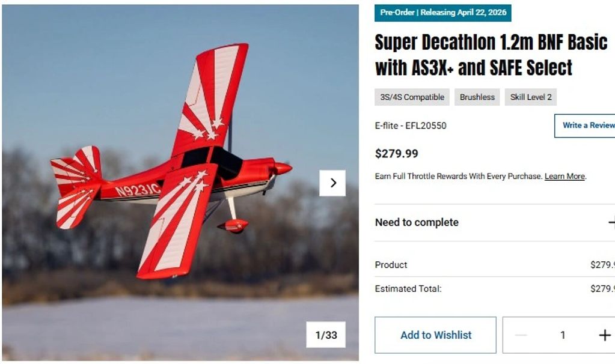This screenshot has height=364, width=615.
Task: Decrease quantity with the minus icon
Action: click(521, 335)
